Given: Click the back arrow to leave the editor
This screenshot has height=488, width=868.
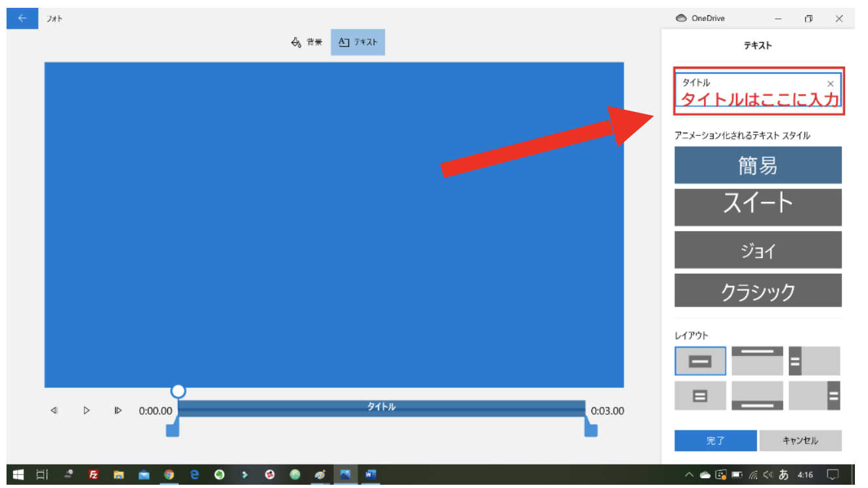Looking at the screenshot, I should [x=22, y=18].
